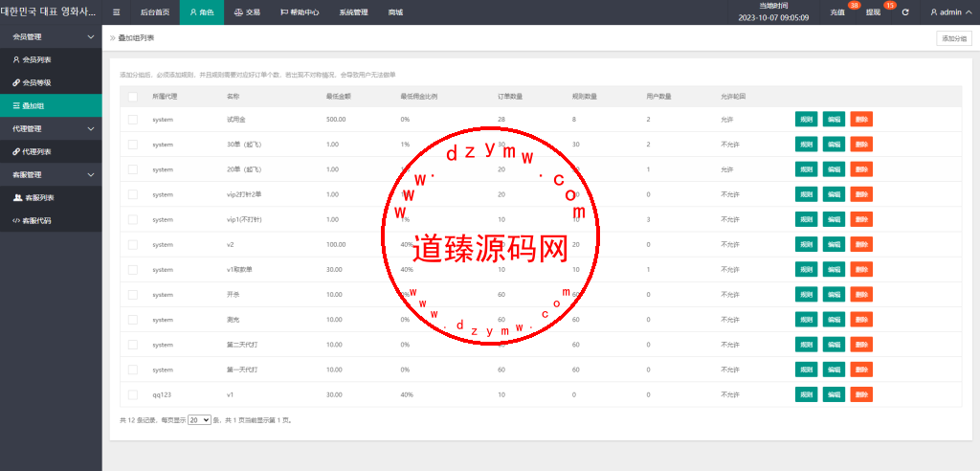Click the refresh icon in the top bar

click(x=905, y=11)
